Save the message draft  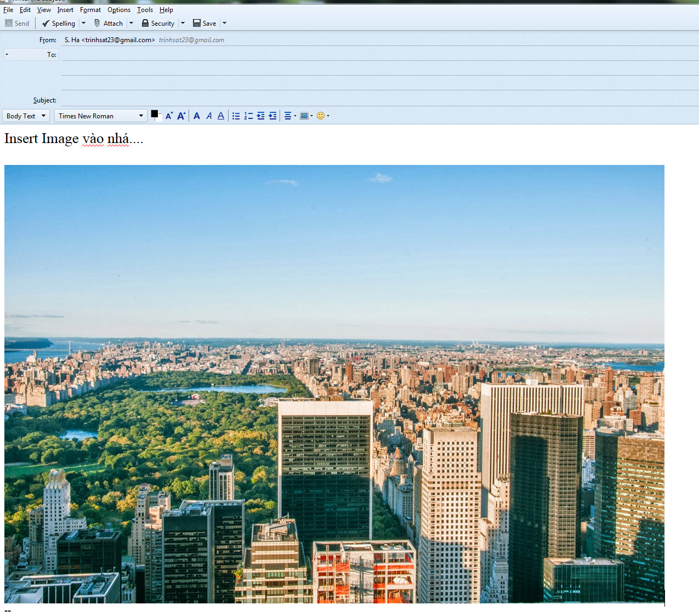[204, 23]
